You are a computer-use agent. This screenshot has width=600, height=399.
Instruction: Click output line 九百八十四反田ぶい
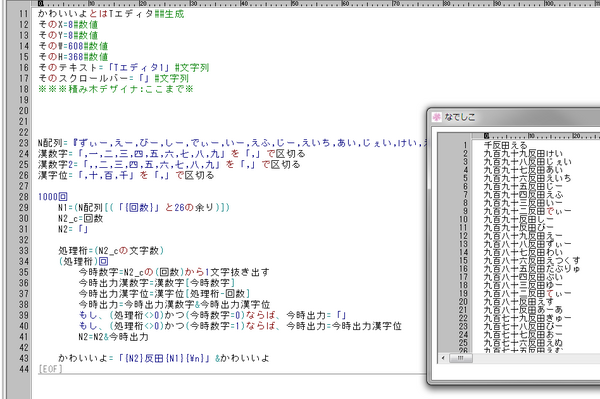523,277
